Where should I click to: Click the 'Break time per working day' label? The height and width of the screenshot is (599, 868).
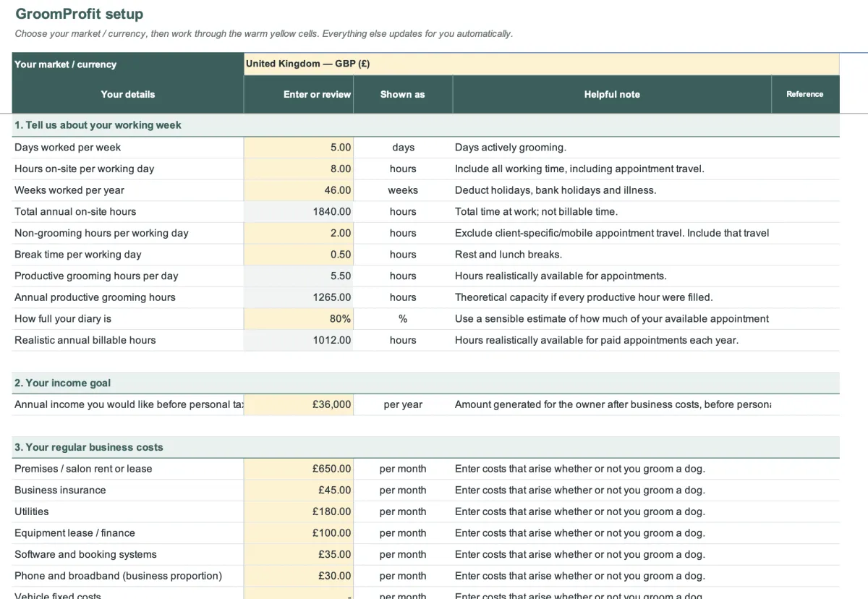click(78, 255)
